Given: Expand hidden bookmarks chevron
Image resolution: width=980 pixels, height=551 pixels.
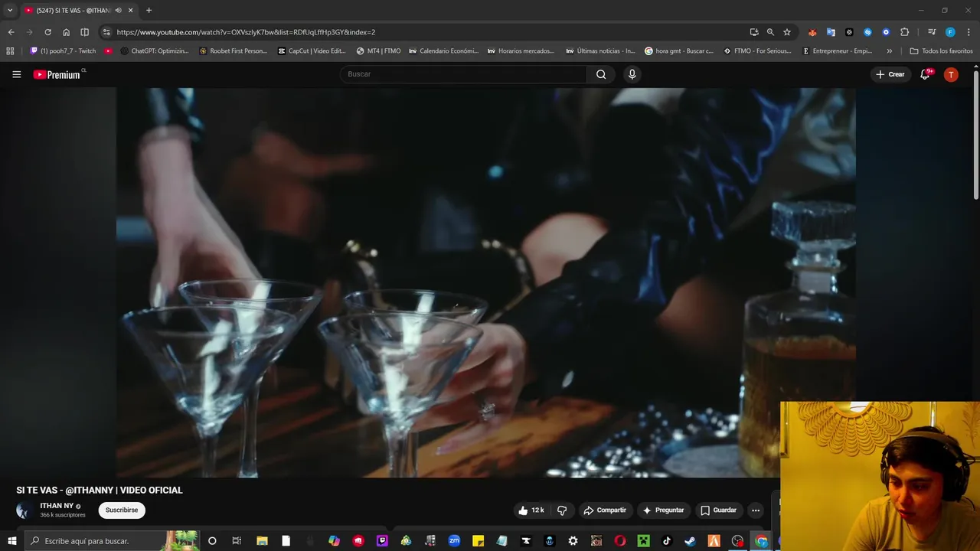Looking at the screenshot, I should pyautogui.click(x=889, y=51).
